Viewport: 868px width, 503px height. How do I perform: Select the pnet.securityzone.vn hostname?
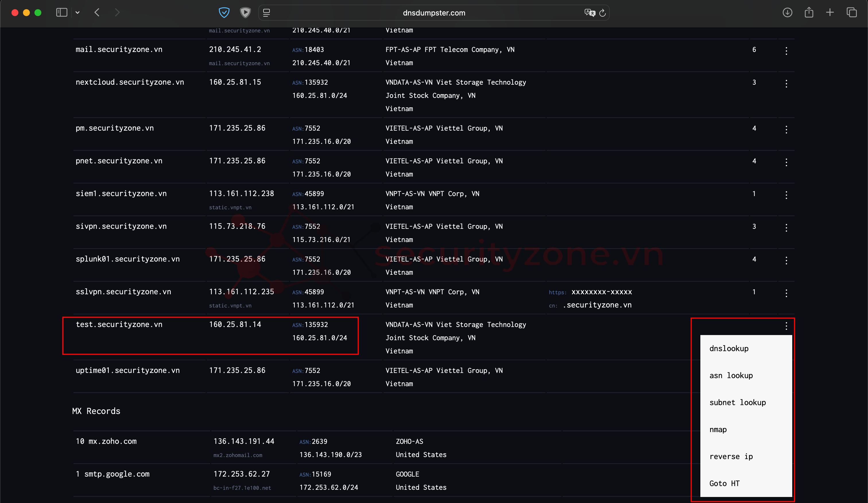(119, 161)
